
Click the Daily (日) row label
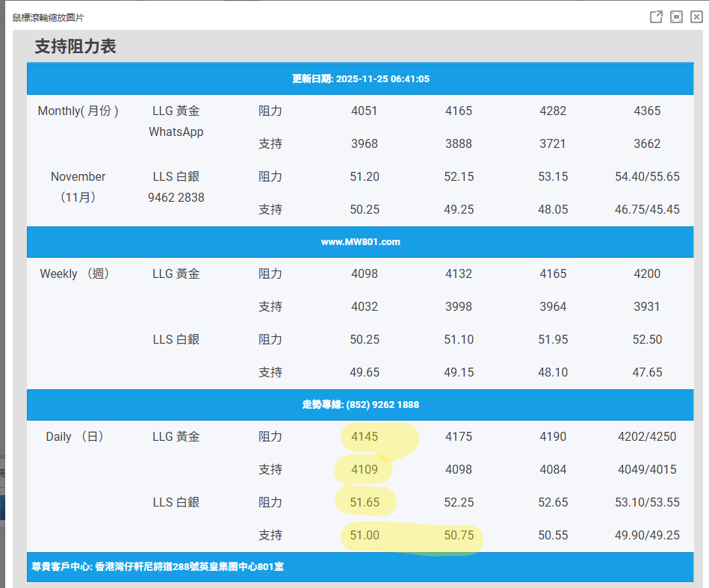click(x=75, y=437)
